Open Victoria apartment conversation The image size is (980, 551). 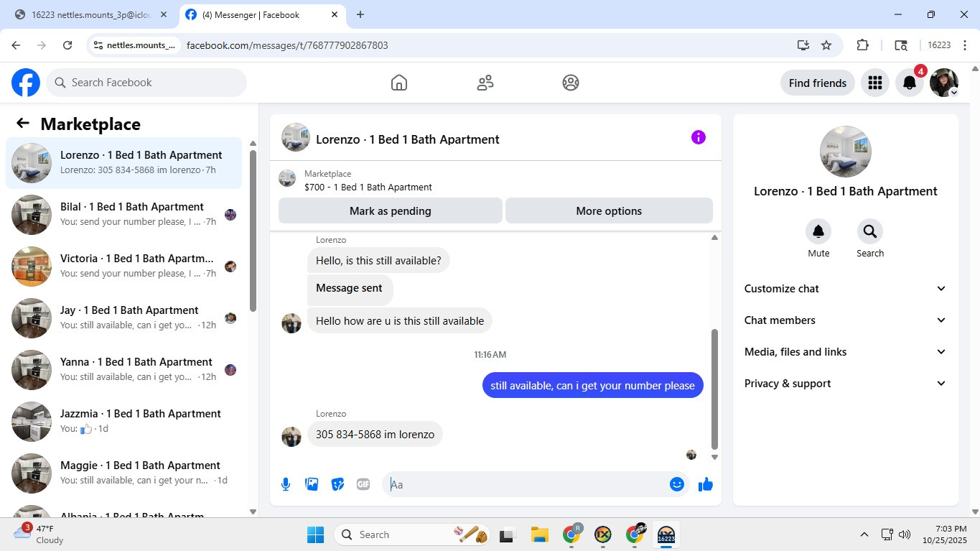click(124, 267)
